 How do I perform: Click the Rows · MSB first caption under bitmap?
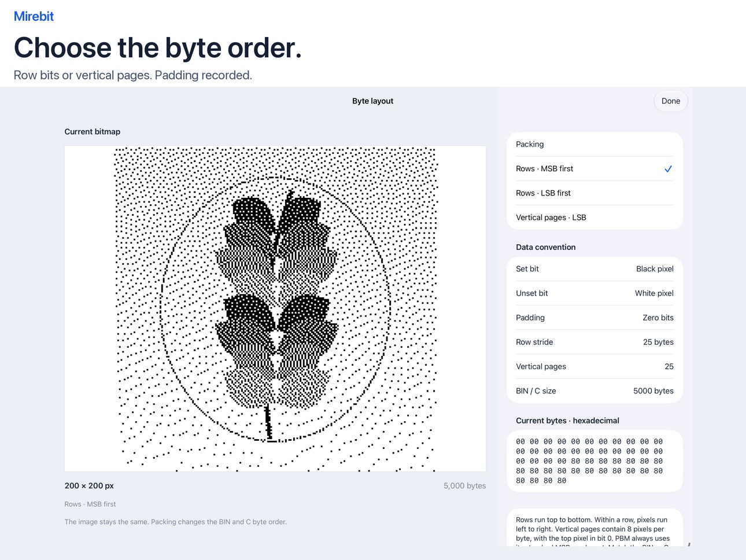90,504
